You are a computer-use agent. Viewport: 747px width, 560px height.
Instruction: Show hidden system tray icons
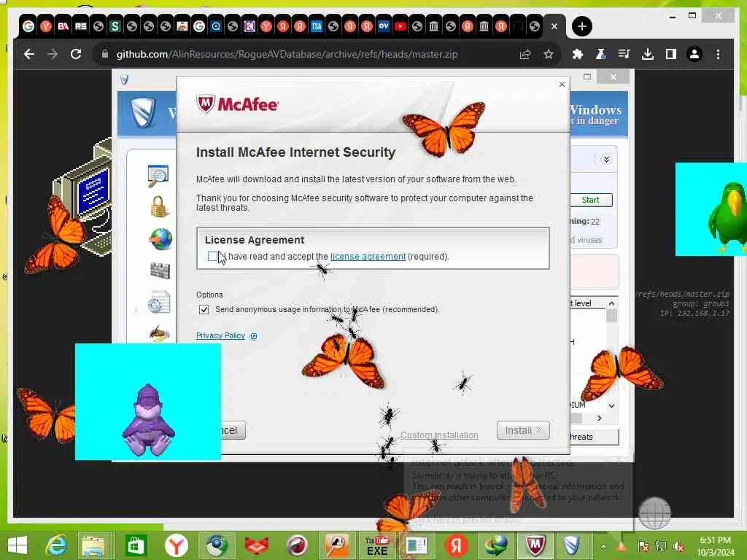click(x=603, y=546)
